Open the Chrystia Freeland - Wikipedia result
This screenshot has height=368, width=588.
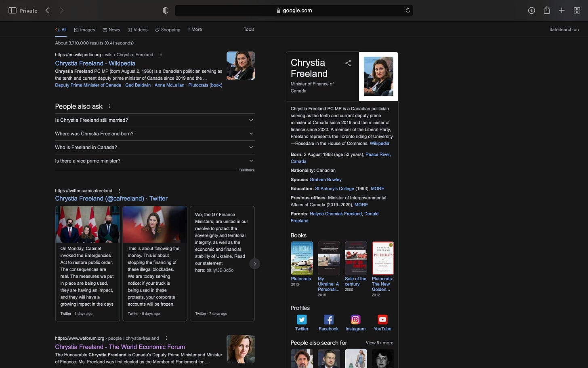(95, 63)
